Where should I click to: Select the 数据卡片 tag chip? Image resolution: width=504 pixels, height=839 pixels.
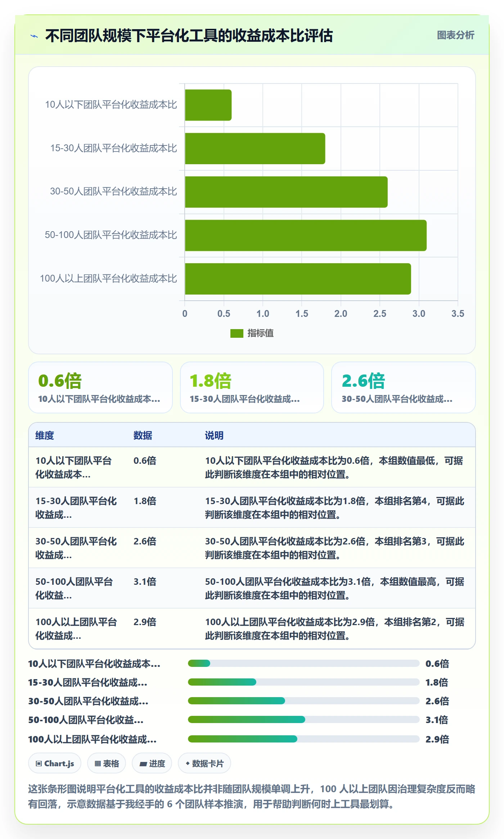coord(204,763)
